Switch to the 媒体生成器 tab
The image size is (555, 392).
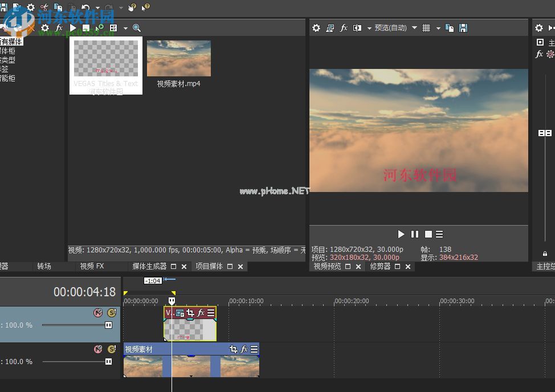(149, 266)
